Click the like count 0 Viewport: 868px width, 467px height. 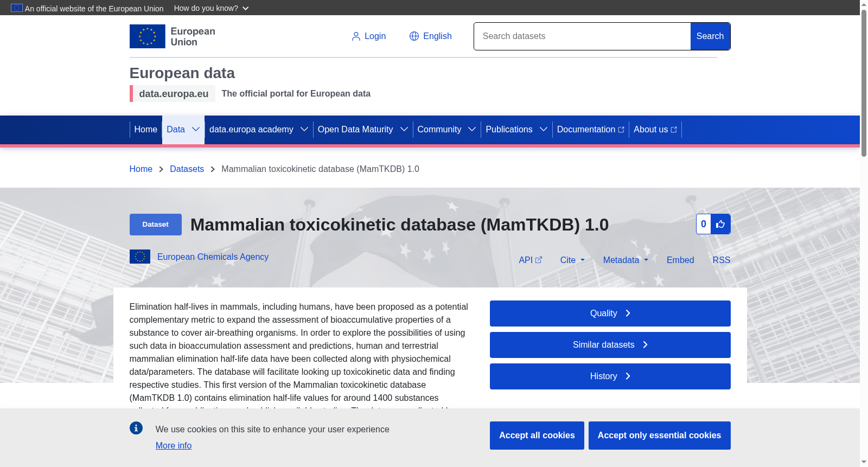(x=704, y=224)
